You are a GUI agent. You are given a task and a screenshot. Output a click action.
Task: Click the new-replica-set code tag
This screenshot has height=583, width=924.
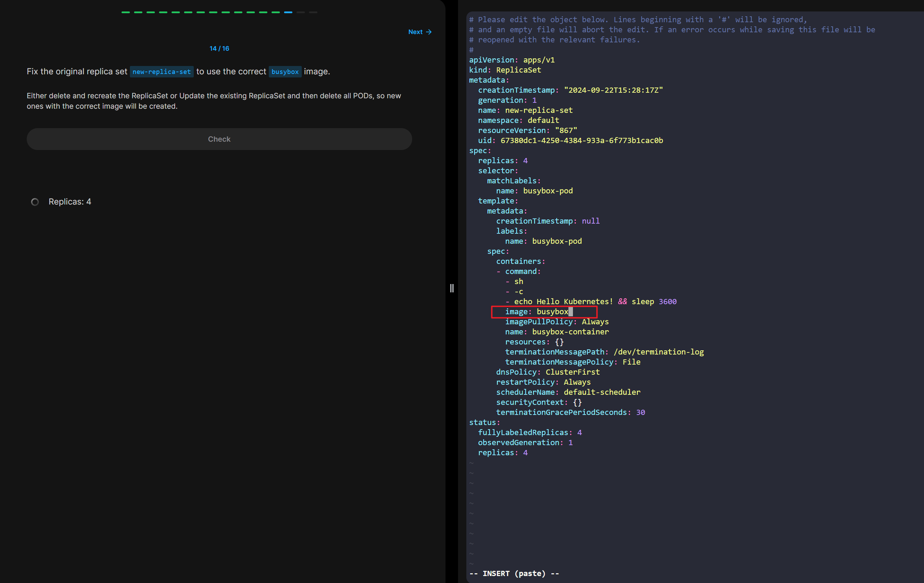coord(161,72)
